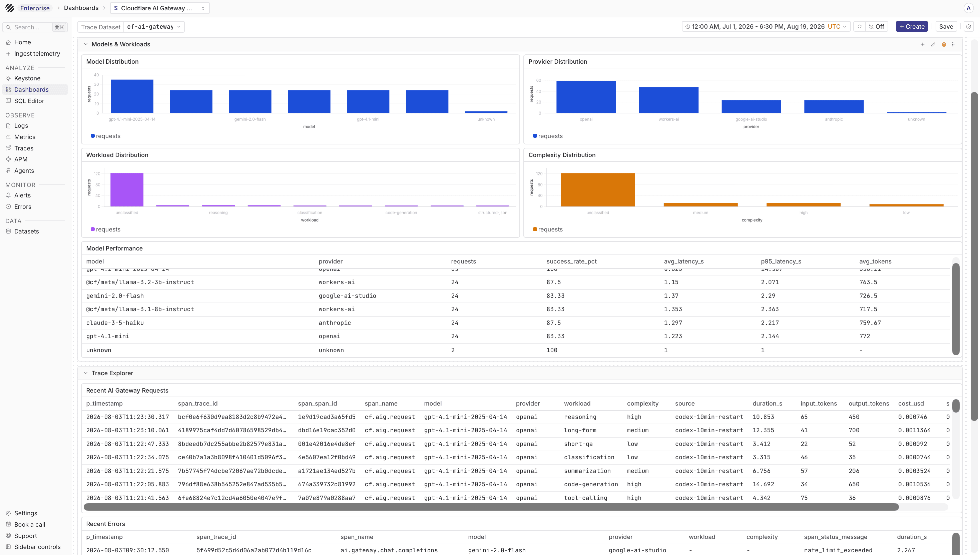The height and width of the screenshot is (555, 980).
Task: Click the Sidebar controls icon
Action: click(x=8, y=547)
